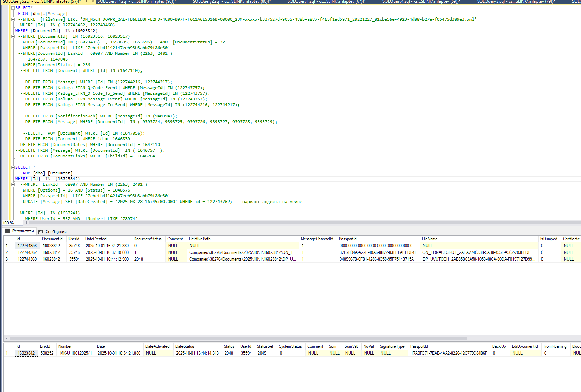The image size is (581, 392).
Task: Click the editor horizontal scrollbar left arrow
Action: [26, 223]
